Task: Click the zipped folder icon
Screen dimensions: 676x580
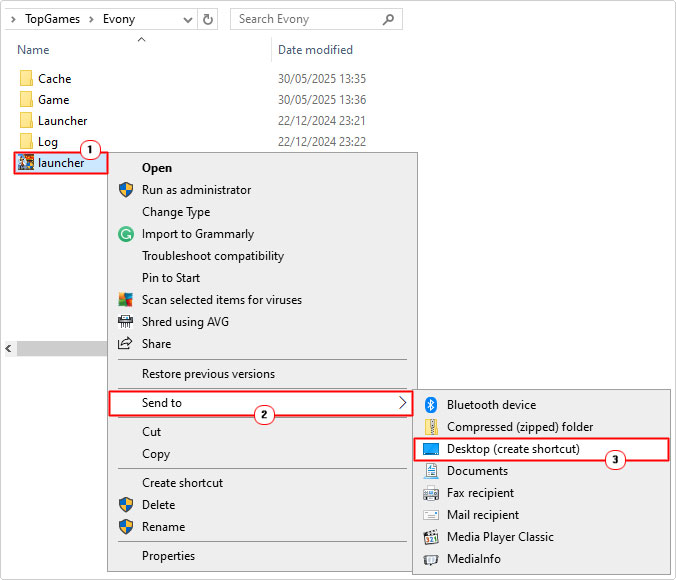Action: click(431, 426)
